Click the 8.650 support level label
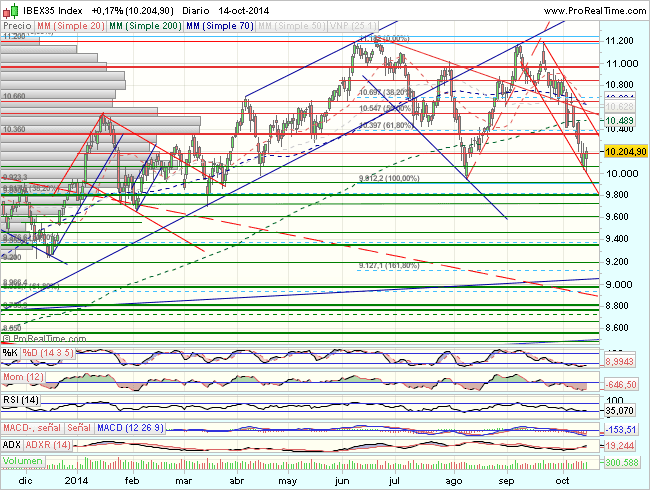 point(12,328)
